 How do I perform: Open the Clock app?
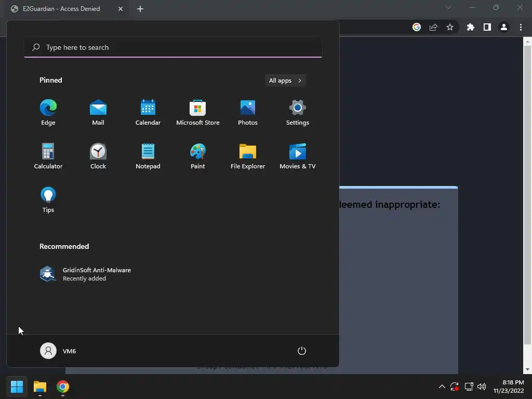pyautogui.click(x=98, y=156)
